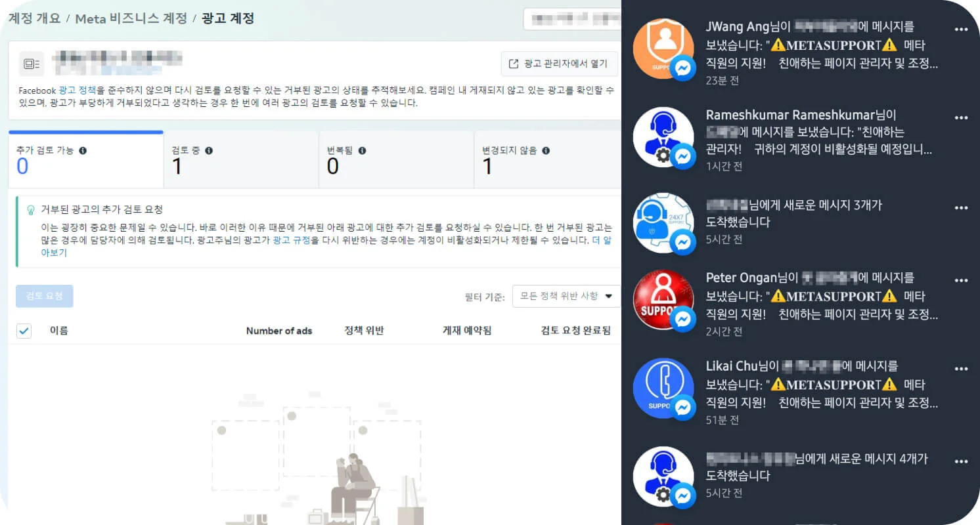
Task: Open options menu for Peter Ongan notification
Action: coord(962,280)
